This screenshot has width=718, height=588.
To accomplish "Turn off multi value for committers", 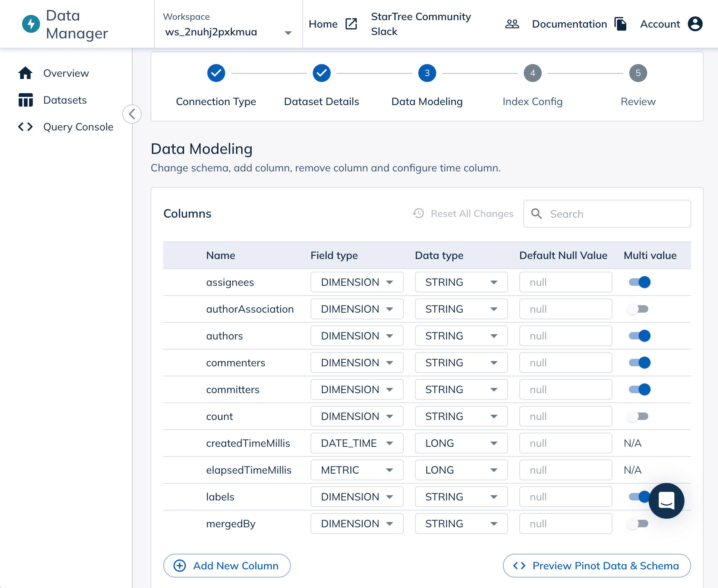I will tap(639, 389).
